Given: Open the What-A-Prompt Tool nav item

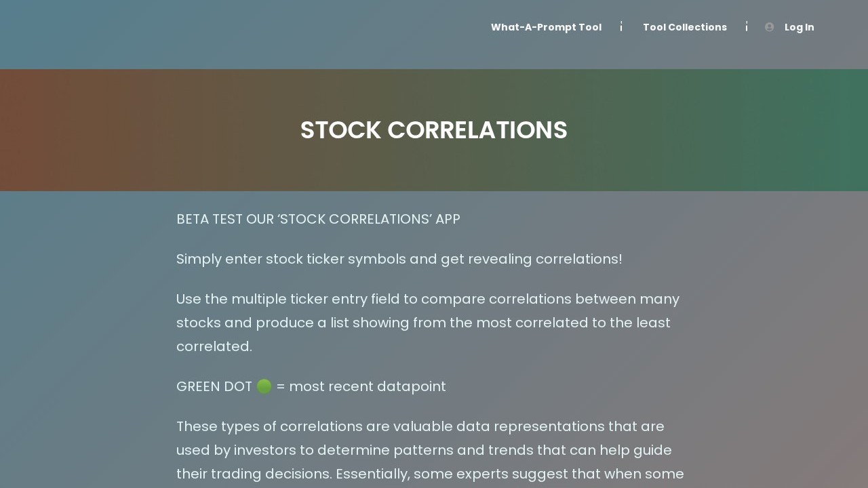Looking at the screenshot, I should coord(546,27).
